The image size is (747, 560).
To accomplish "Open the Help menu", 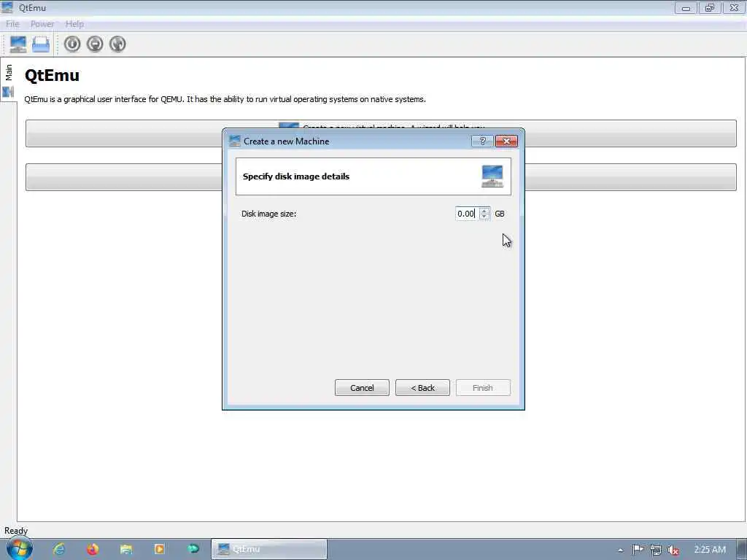I will point(74,24).
